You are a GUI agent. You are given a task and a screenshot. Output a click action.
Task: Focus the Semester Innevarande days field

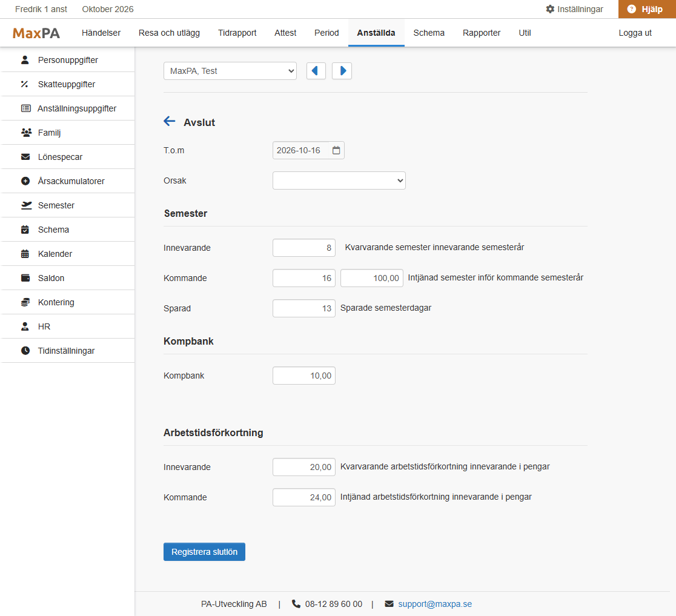pos(304,248)
